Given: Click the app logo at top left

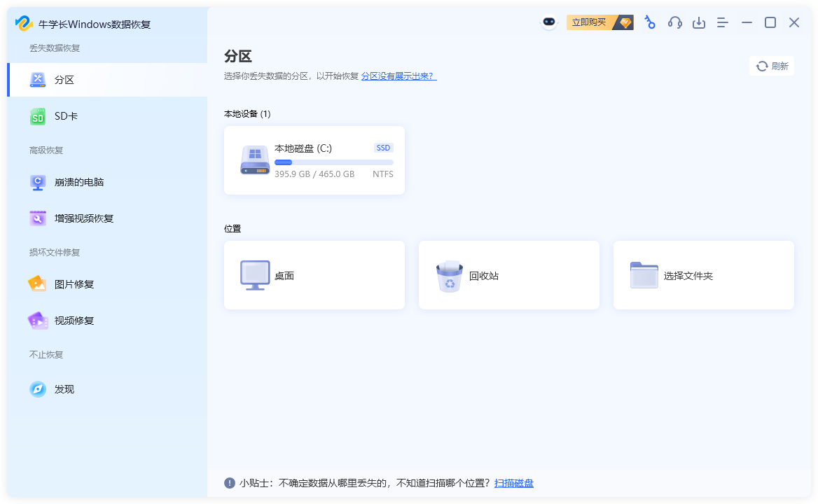Looking at the screenshot, I should (x=24, y=24).
